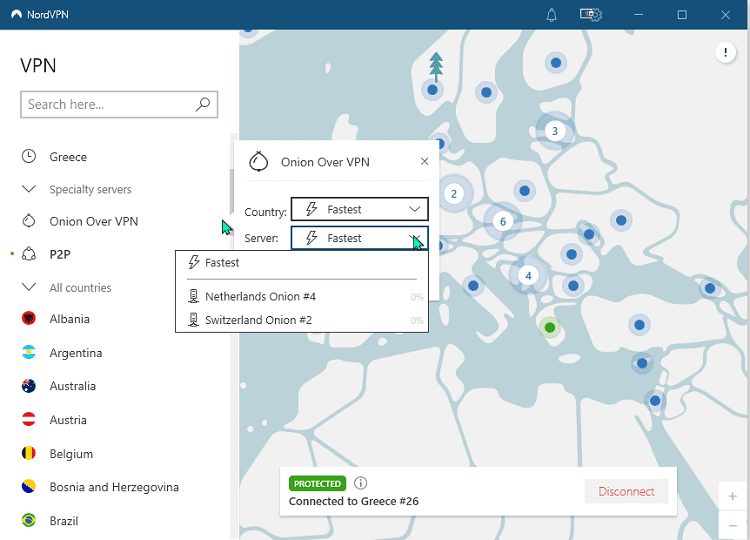750x540 pixels.
Task: Open the Country dropdown set to Fastest
Action: click(x=359, y=209)
